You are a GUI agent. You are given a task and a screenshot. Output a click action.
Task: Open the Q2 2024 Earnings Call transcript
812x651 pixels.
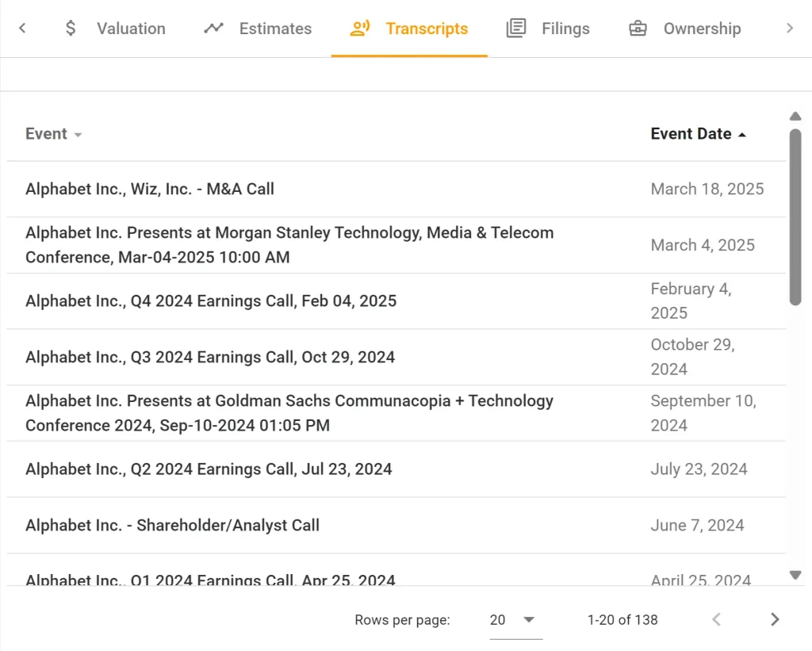pos(209,469)
